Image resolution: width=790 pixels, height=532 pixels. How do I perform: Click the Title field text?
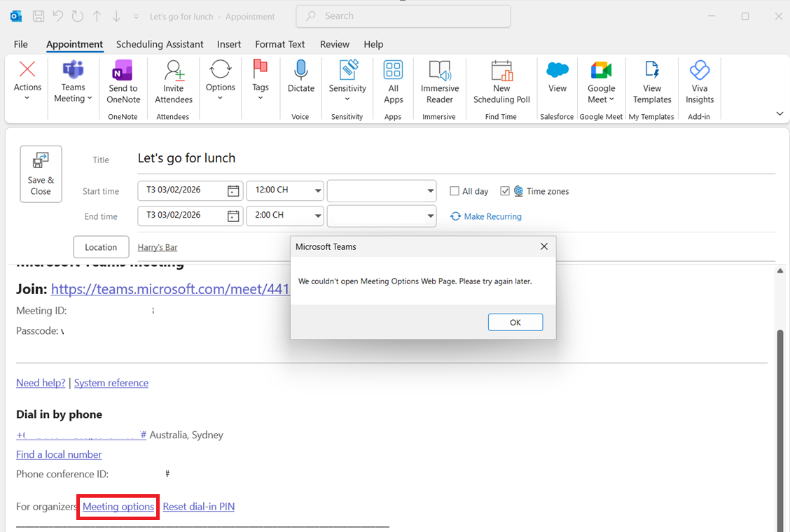click(x=186, y=158)
